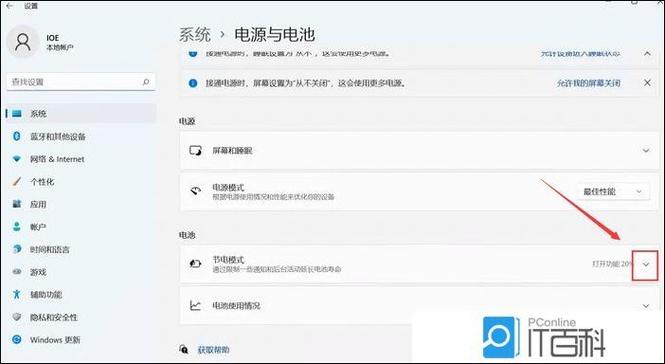Expand 节电模式 with its chevron

(x=645, y=265)
